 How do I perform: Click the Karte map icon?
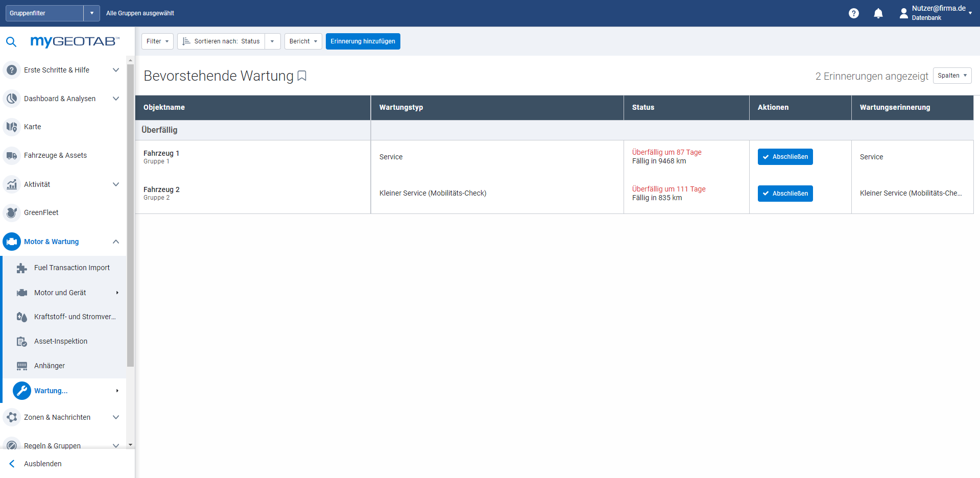tap(12, 127)
